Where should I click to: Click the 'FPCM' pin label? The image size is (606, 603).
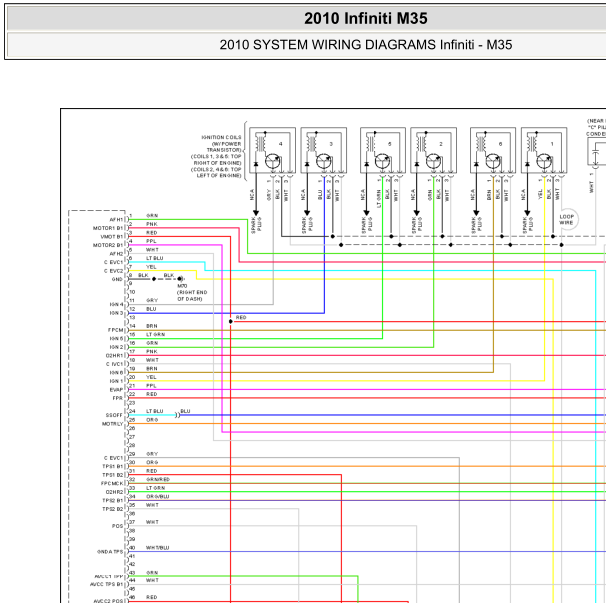point(116,330)
